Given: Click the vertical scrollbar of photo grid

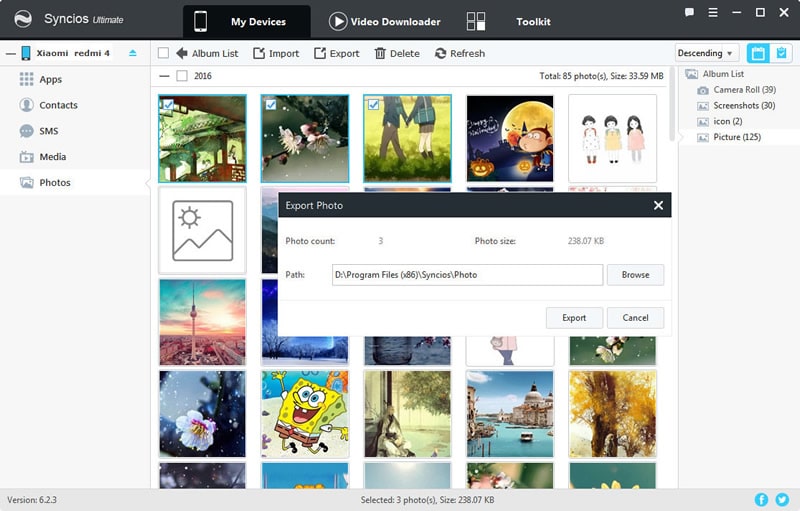Looking at the screenshot, I should (x=671, y=105).
